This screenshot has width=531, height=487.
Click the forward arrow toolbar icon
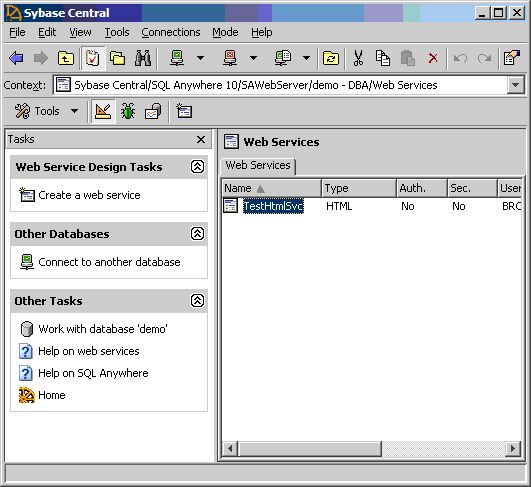(41, 58)
